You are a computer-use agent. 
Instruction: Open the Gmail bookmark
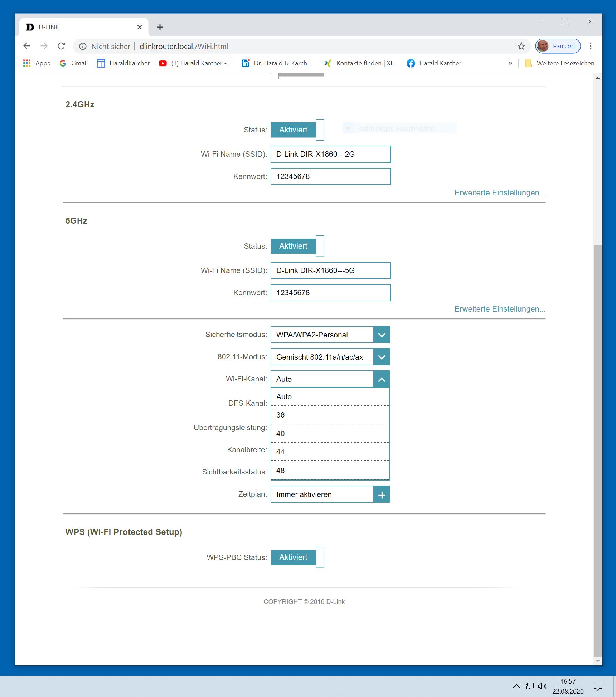click(74, 63)
